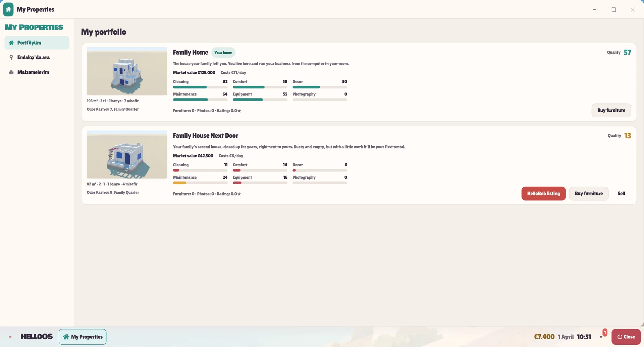Click 'Odos Kastrou 7, Family Quarter' address
The height and width of the screenshot is (347, 644).
coord(113,109)
